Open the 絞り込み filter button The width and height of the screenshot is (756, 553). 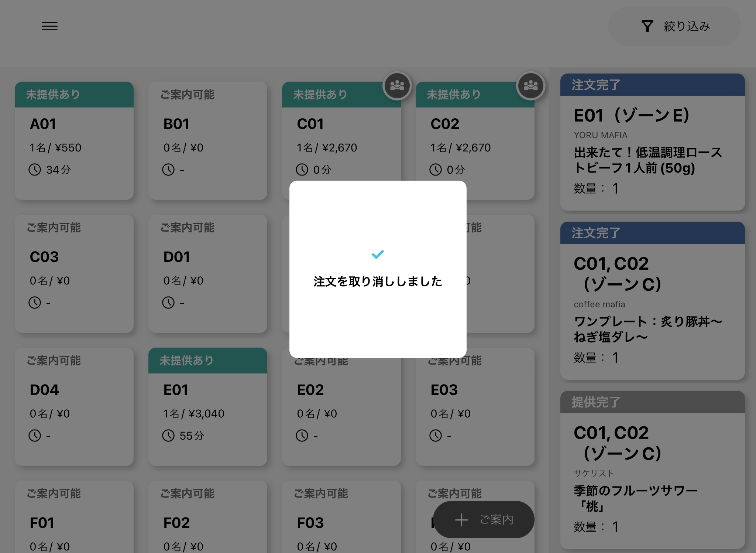[674, 26]
